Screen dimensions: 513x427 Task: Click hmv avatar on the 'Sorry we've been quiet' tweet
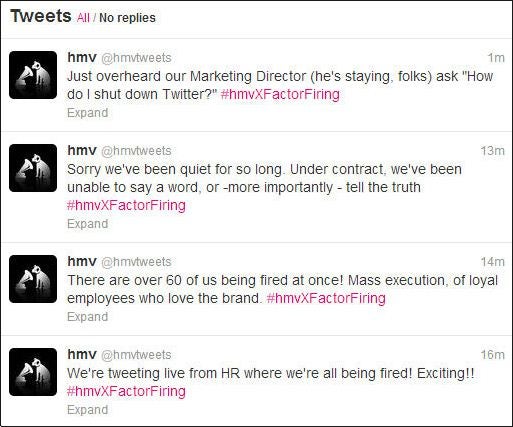[33, 168]
